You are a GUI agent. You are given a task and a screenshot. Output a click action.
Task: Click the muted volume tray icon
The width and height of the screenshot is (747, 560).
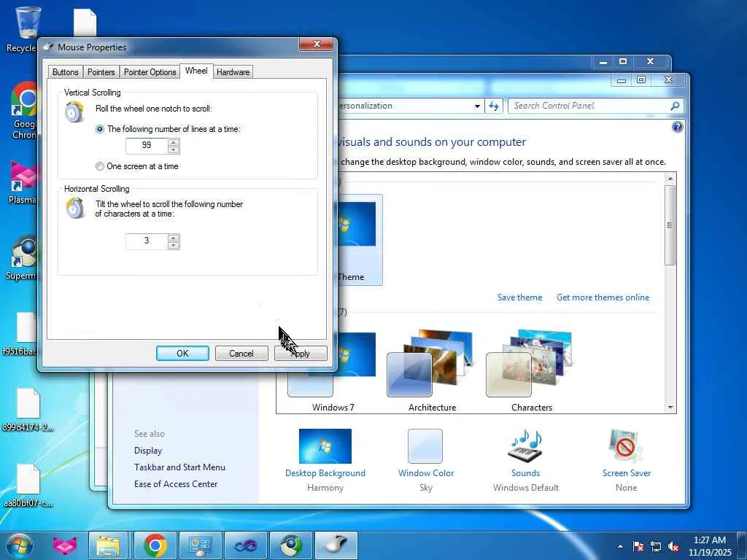673,547
